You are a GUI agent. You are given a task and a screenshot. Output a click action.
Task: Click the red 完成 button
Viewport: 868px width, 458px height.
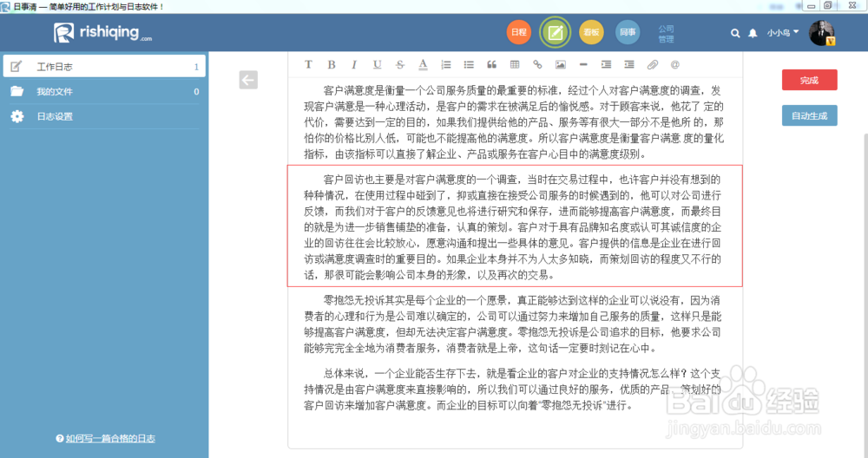809,80
